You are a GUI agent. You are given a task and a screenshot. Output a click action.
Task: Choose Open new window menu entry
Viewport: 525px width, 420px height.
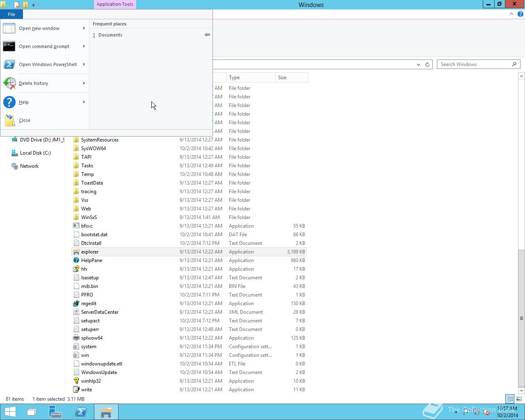45,28
